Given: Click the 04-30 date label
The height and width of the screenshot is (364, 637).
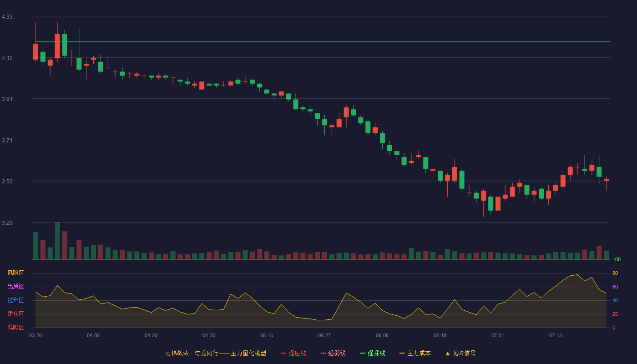Looking at the screenshot, I should tap(209, 335).
